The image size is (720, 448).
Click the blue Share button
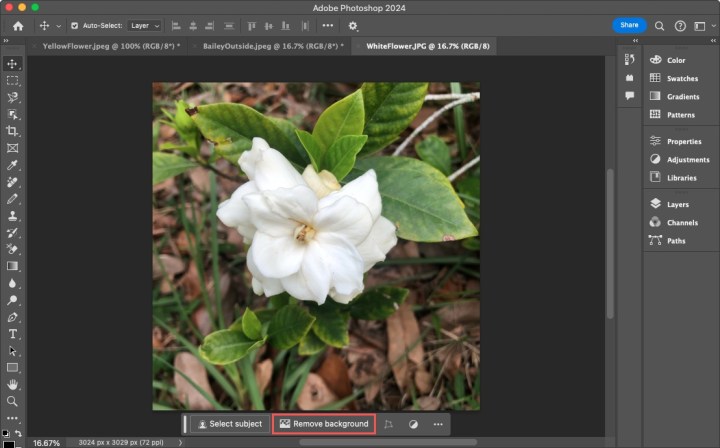point(629,25)
